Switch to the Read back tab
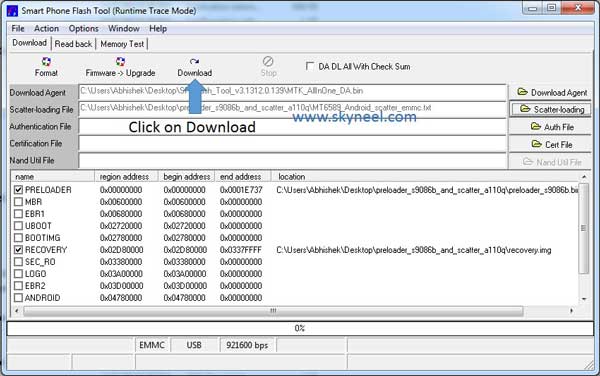This screenshot has height=376, width=600. pos(73,44)
